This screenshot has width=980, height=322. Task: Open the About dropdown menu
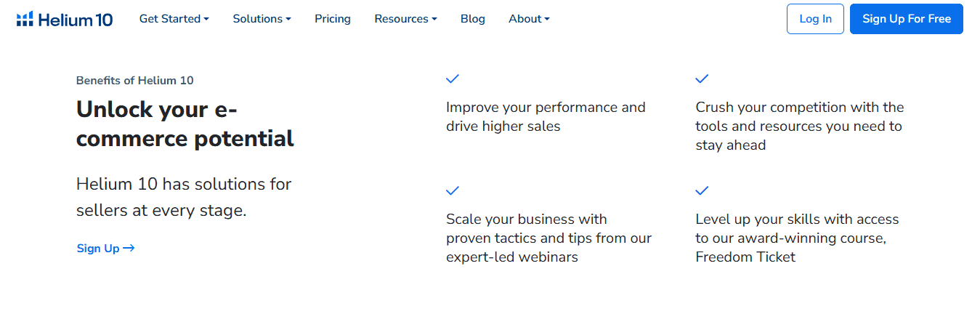[529, 19]
